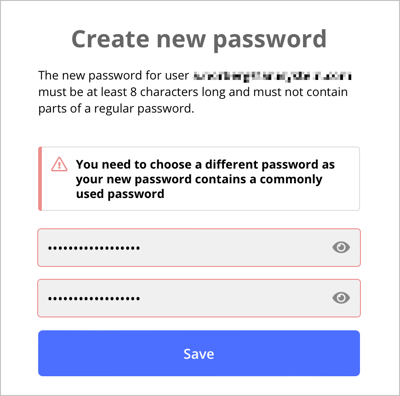Focus the first new password field
Viewport: 400px width, 396px height.
[x=199, y=247]
